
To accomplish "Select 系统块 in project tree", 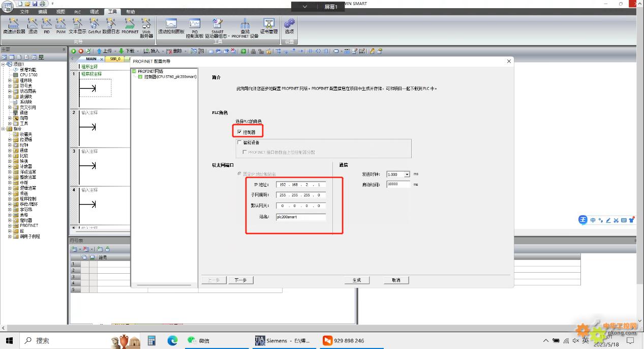I will point(26,102).
